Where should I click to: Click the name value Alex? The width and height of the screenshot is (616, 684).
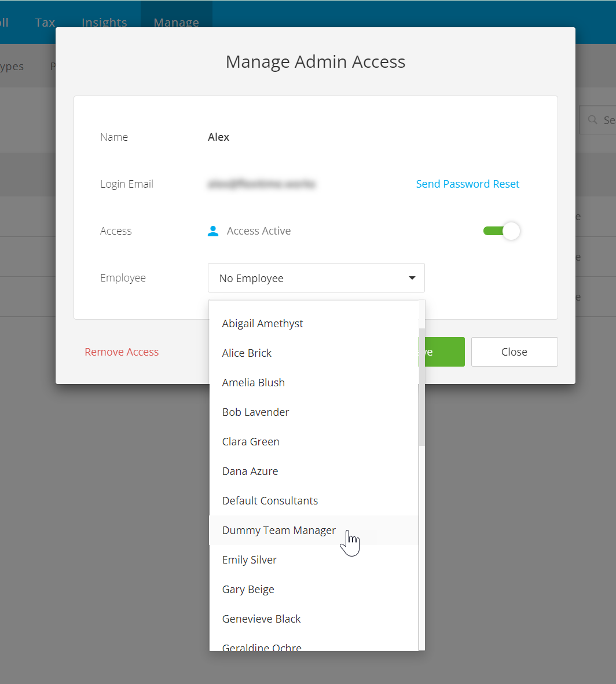pyautogui.click(x=218, y=137)
